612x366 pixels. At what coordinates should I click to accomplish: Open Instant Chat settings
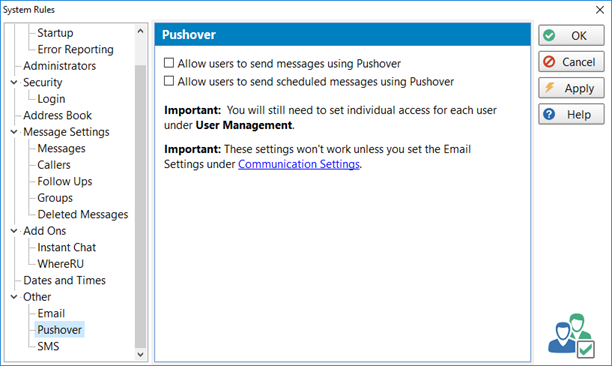(66, 247)
